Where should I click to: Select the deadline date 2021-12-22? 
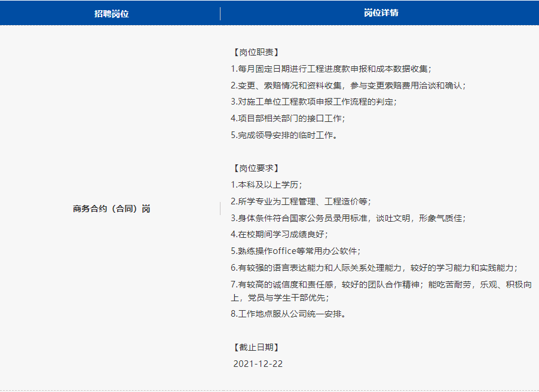point(257,364)
